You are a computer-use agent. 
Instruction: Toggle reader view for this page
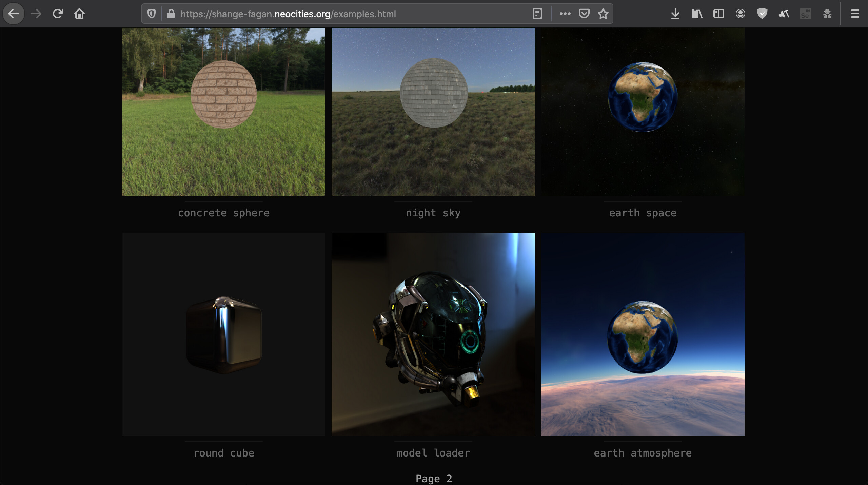[537, 14]
